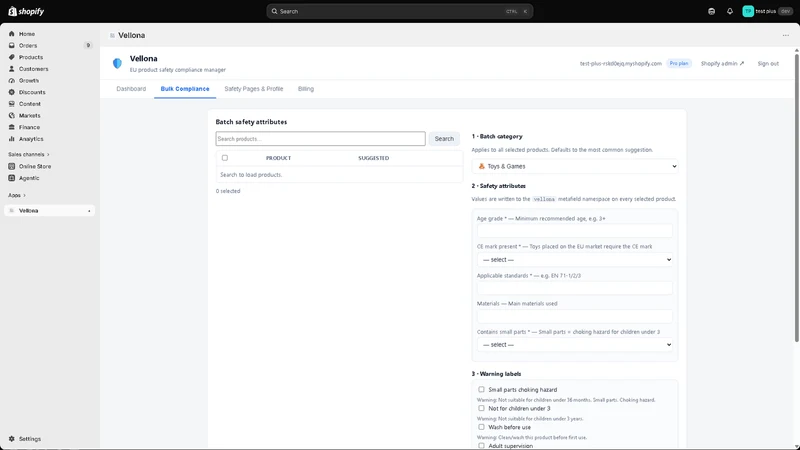
Task: Go to the Products section
Action: [x=31, y=57]
